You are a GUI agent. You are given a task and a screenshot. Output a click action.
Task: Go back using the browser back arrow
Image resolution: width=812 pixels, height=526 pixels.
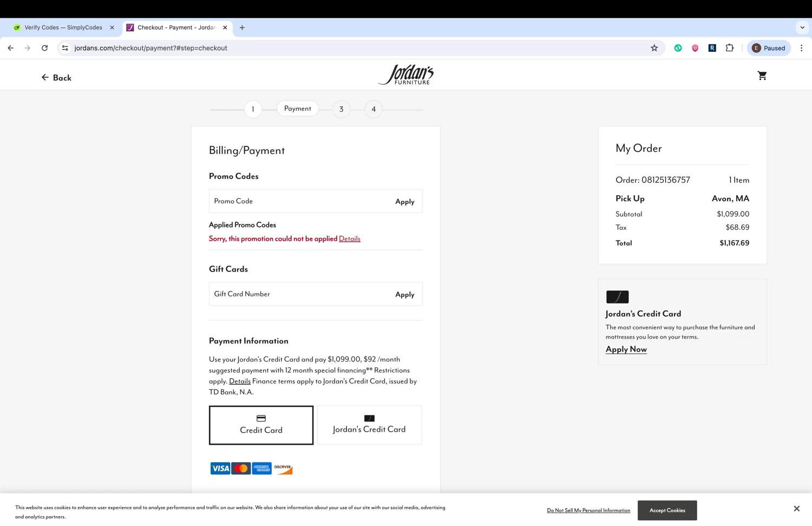tap(10, 48)
